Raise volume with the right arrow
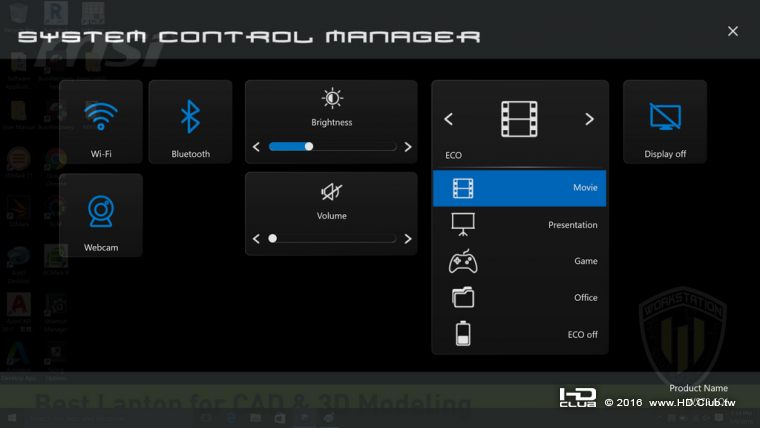760x428 pixels. (408, 238)
